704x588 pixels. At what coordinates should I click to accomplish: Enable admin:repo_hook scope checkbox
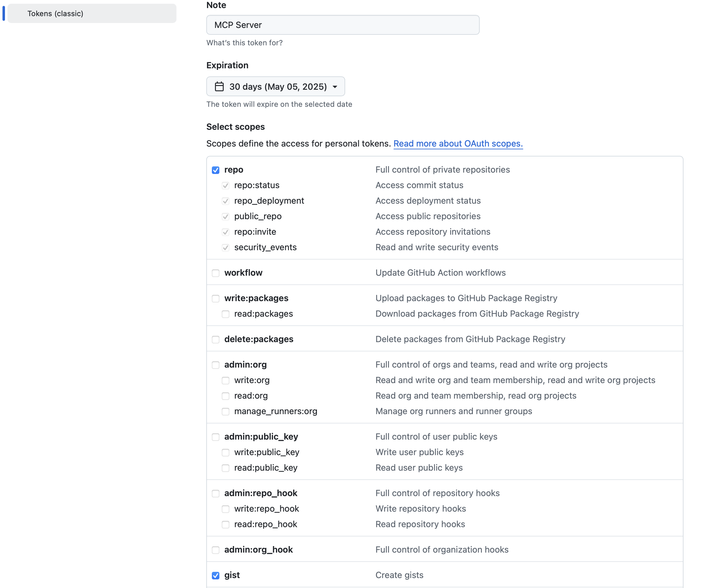pos(216,494)
